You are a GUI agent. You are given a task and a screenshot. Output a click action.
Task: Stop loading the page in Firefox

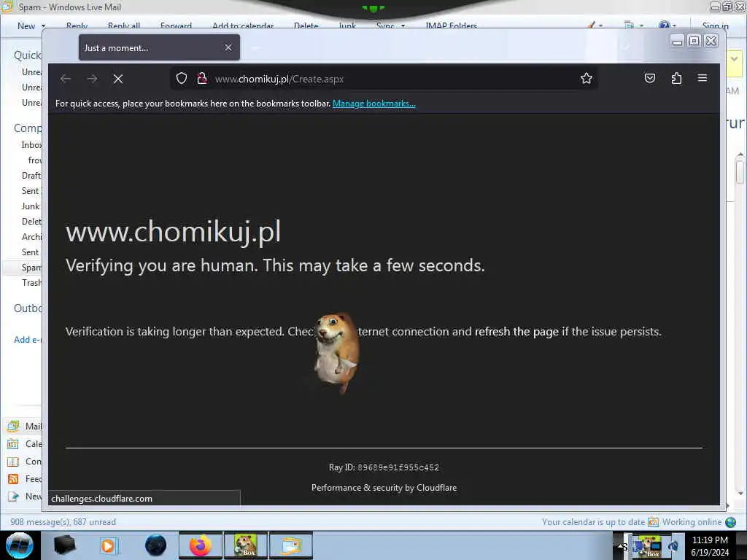118,79
